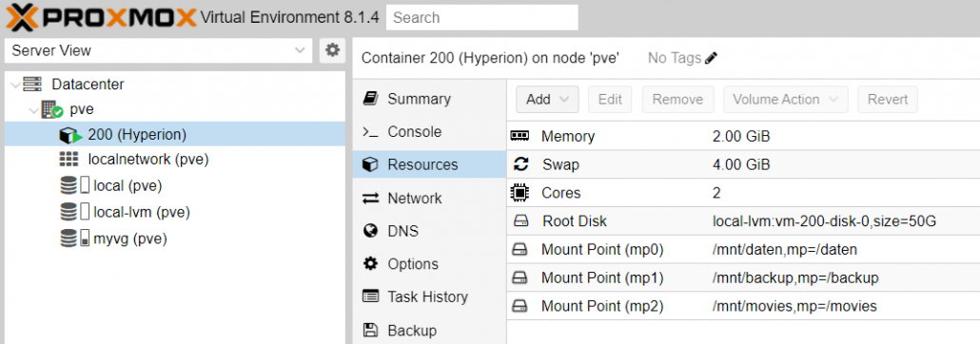Edit tags using the pencil icon
This screenshot has height=344, width=980.
pyautogui.click(x=712, y=58)
